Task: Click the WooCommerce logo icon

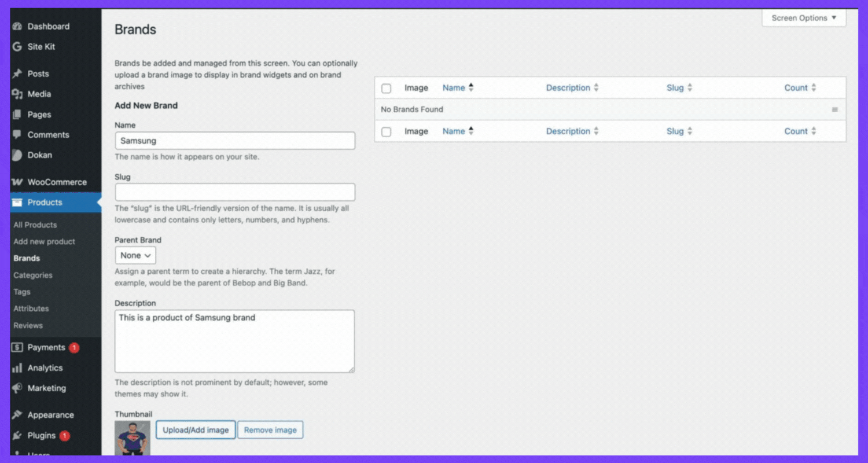Action: click(17, 182)
